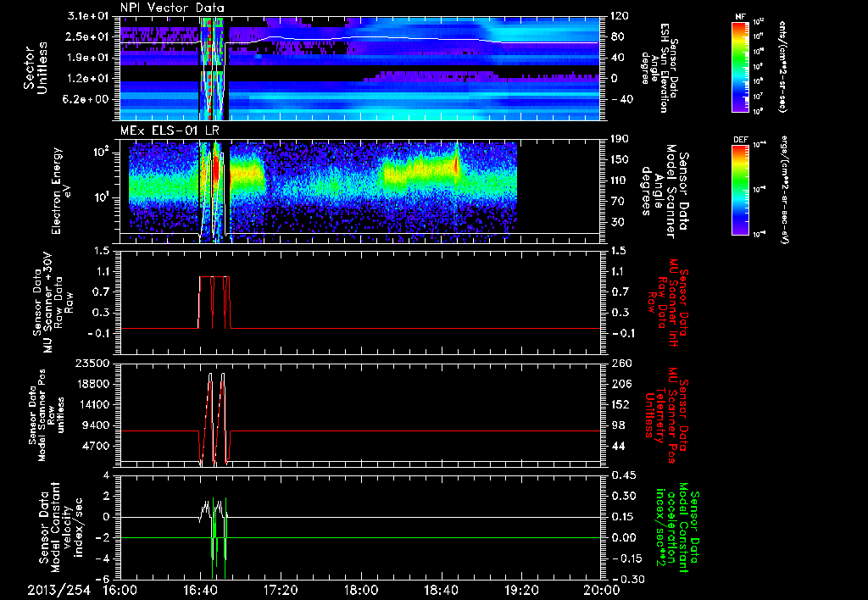Click the "ESH Sun Elevation Angle" axis label
The width and height of the screenshot is (868, 600).
[x=659, y=68]
